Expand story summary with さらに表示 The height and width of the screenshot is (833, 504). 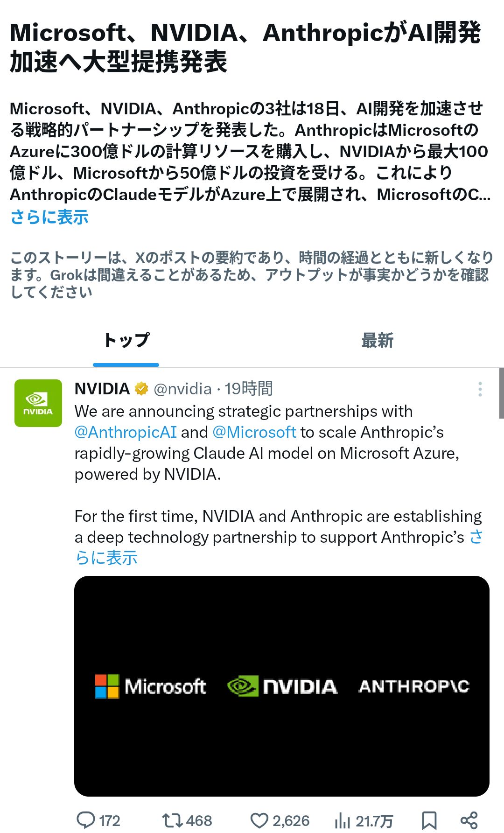click(49, 217)
